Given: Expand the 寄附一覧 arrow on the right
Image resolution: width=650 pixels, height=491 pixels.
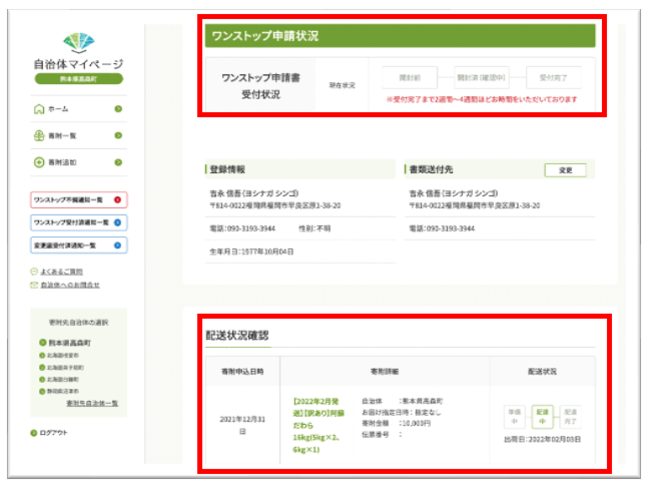Looking at the screenshot, I should [118, 135].
